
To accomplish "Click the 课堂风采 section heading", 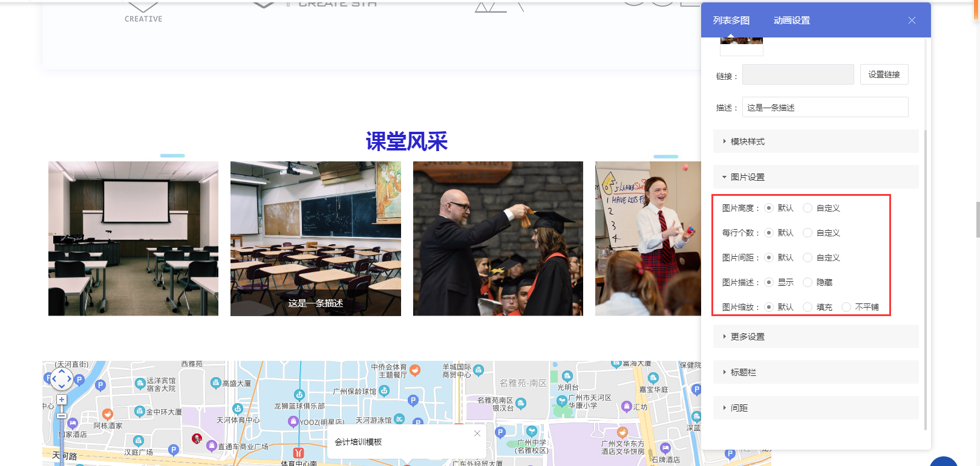I will [407, 141].
